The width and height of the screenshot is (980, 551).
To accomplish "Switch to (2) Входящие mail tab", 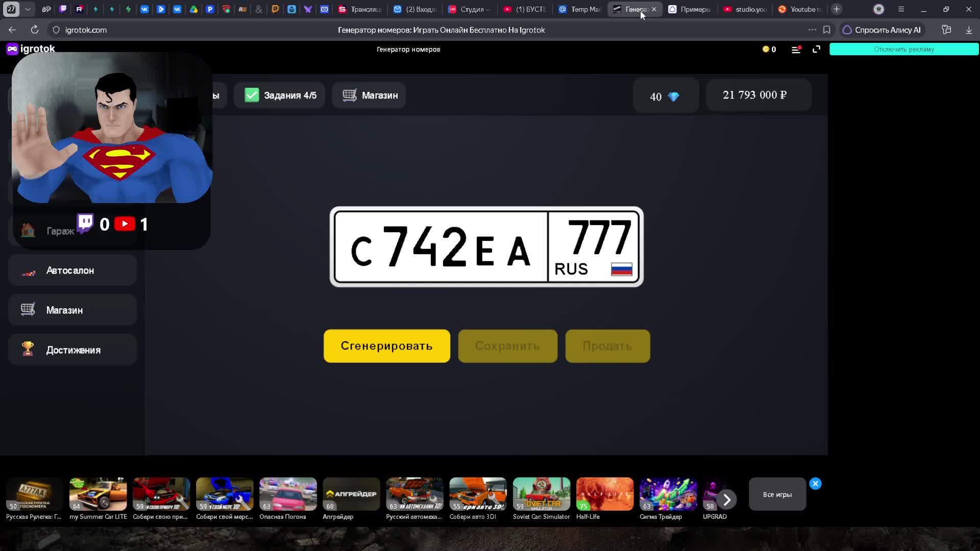I will point(415,9).
